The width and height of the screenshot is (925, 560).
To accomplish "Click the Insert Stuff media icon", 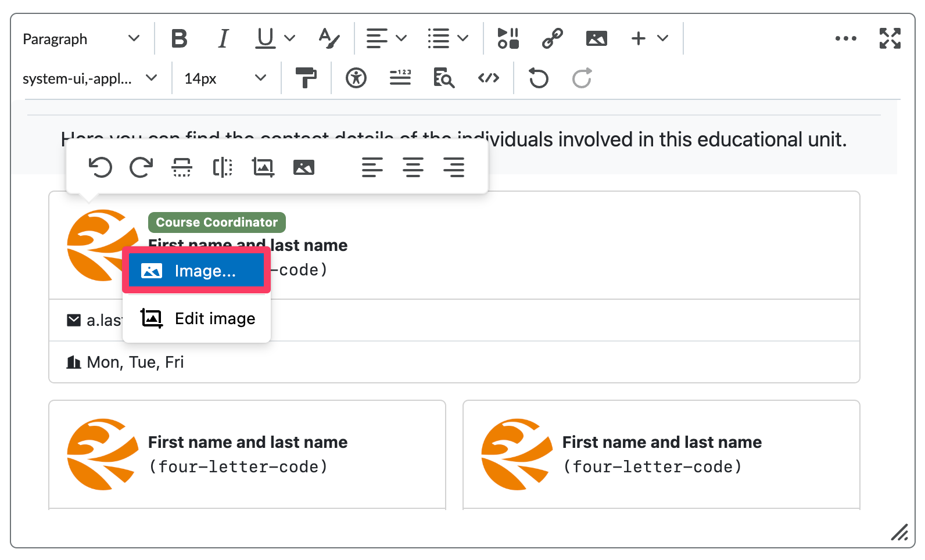I will click(x=508, y=39).
